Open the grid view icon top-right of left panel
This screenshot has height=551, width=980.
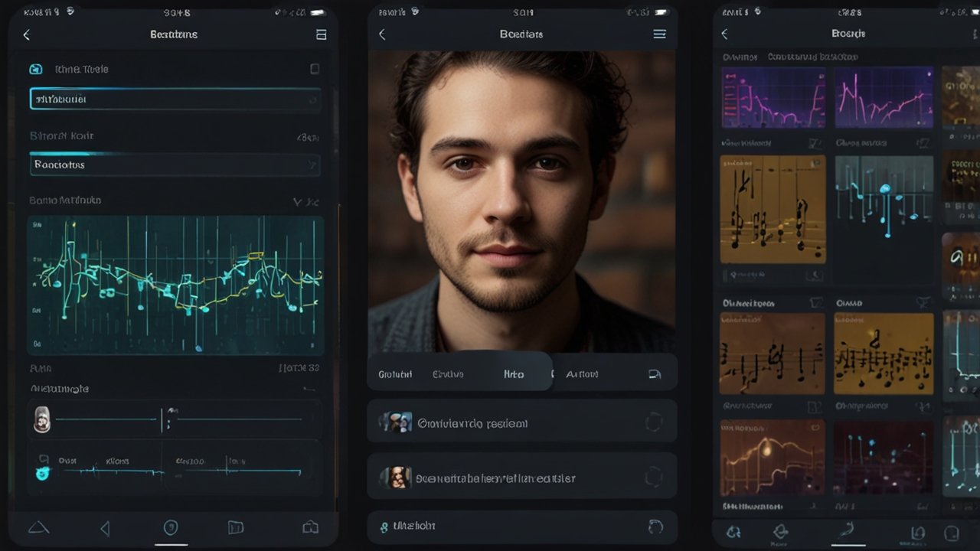pyautogui.click(x=321, y=34)
